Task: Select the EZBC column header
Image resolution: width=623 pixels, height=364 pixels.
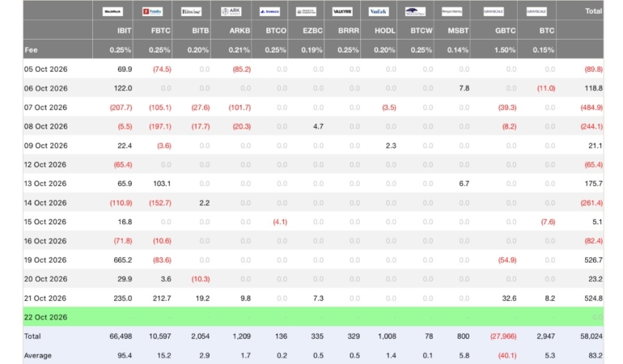Action: [x=312, y=31]
